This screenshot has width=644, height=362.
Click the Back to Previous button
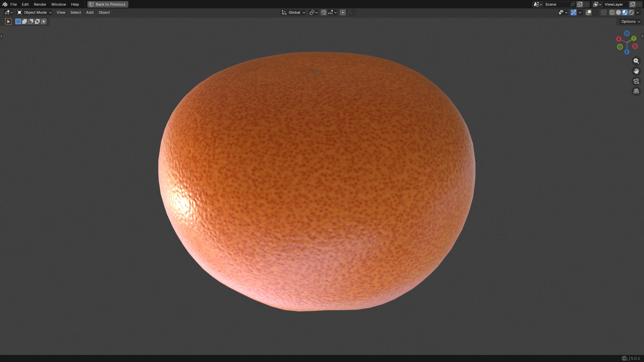(108, 4)
